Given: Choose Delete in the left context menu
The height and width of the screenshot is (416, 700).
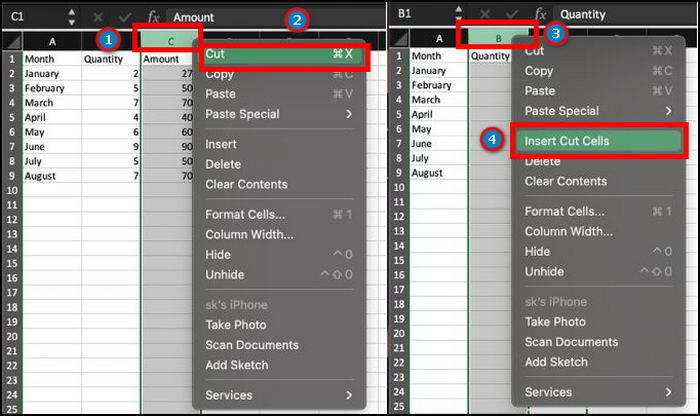Looking at the screenshot, I should click(x=279, y=164).
